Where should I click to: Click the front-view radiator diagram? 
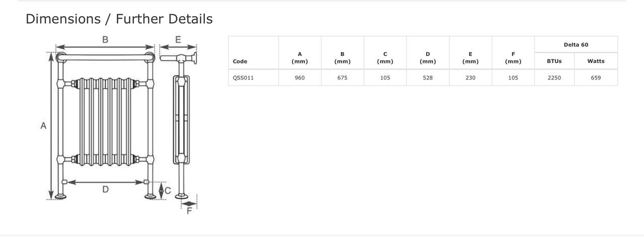click(106, 121)
